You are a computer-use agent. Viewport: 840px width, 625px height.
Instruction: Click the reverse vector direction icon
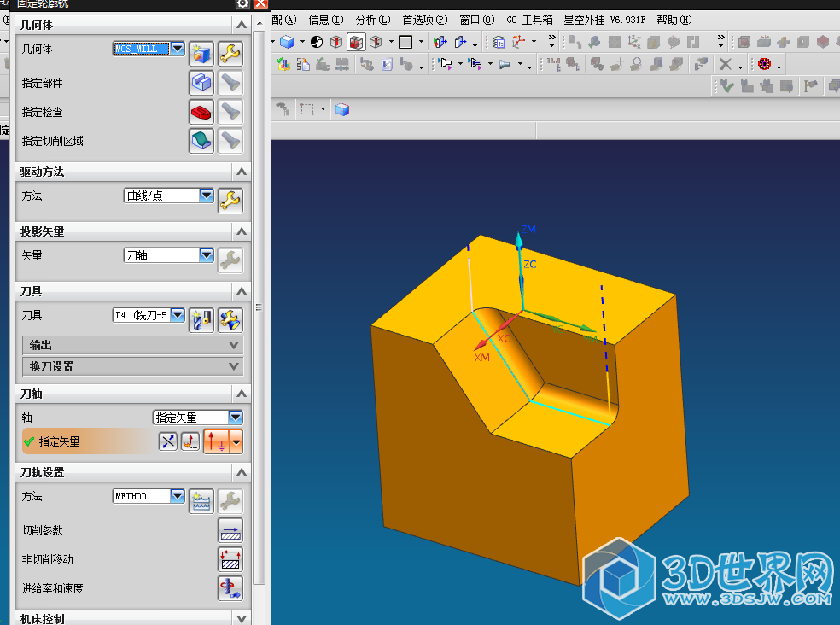(168, 441)
